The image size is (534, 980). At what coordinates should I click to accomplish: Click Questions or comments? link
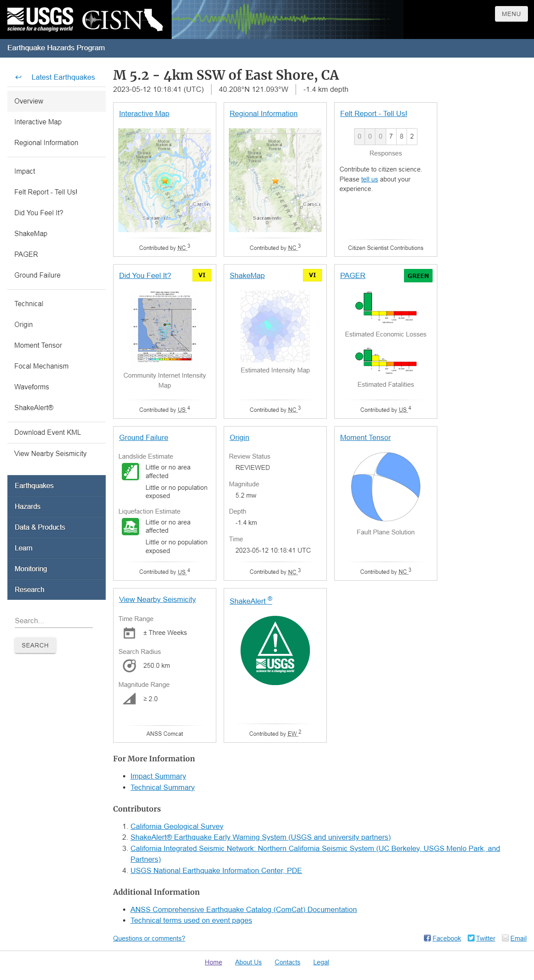pyautogui.click(x=149, y=938)
